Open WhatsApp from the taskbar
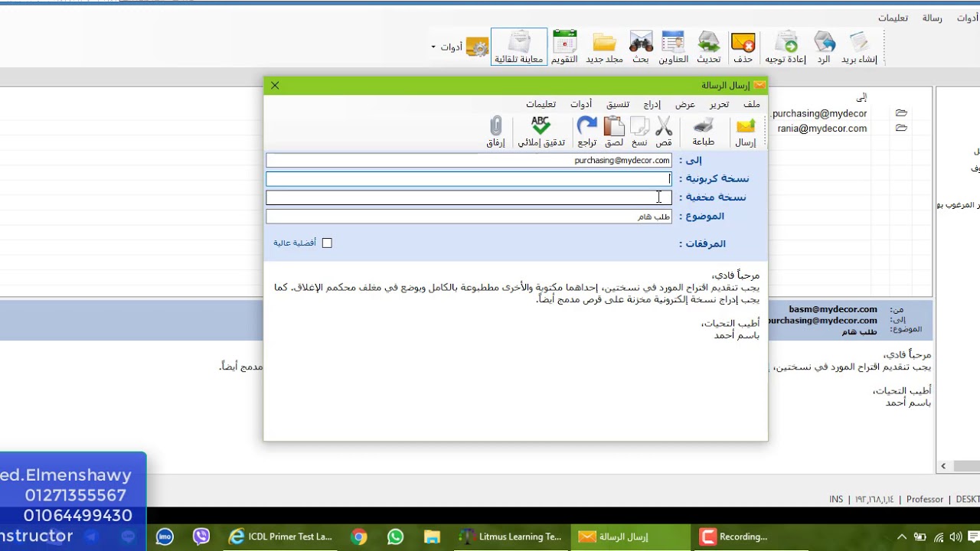The image size is (980, 551). coord(395,536)
